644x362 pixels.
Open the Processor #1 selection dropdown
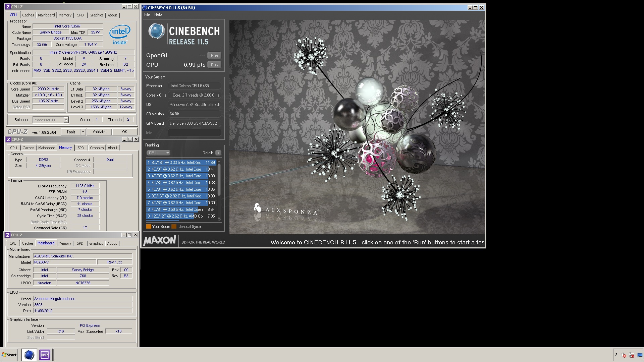[x=51, y=120]
